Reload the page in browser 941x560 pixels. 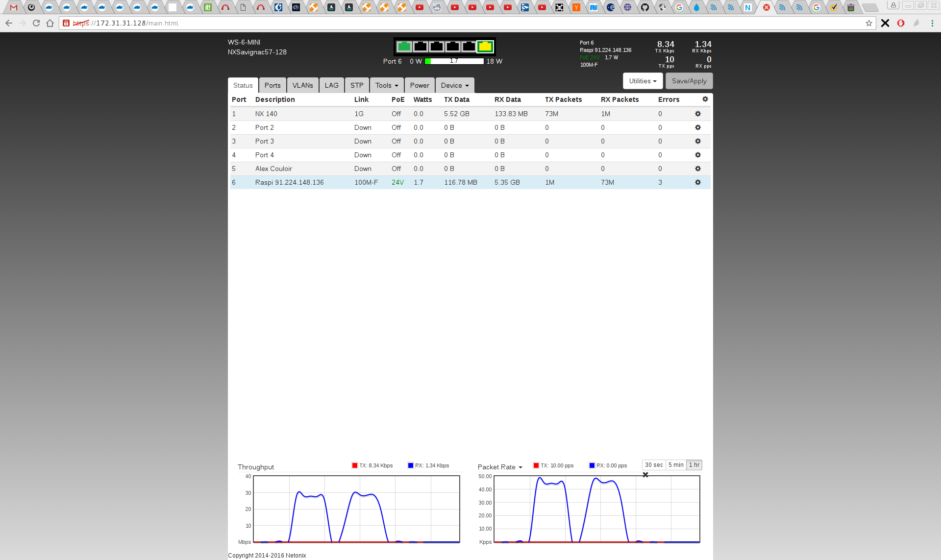[36, 23]
